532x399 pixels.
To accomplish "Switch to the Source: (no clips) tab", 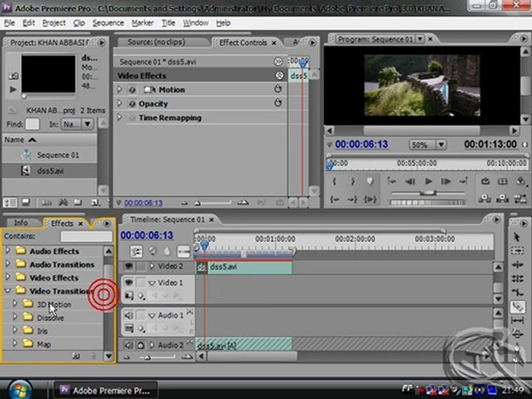I will point(156,42).
